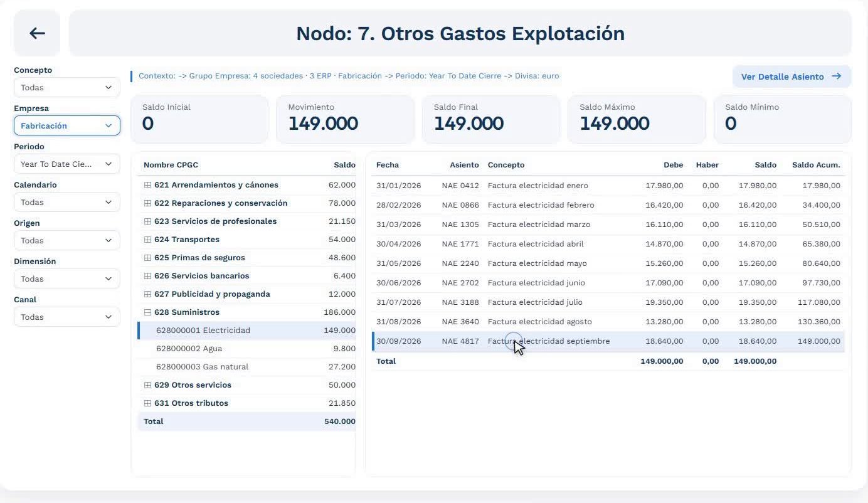Expand 631 Otros tributos plus icon
The height and width of the screenshot is (503, 868).
(148, 403)
